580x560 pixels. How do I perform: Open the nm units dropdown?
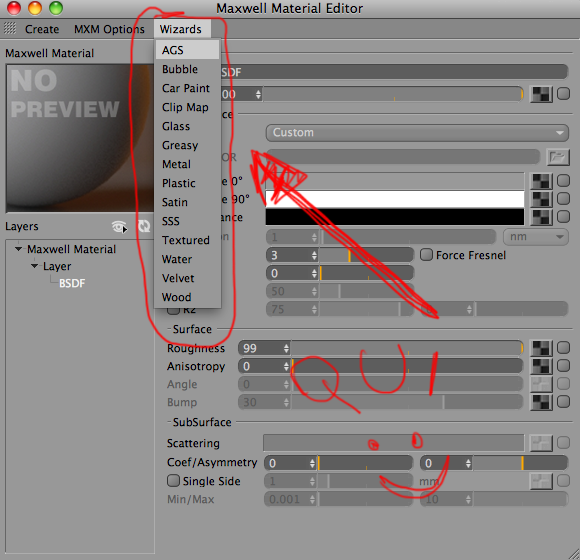point(536,237)
